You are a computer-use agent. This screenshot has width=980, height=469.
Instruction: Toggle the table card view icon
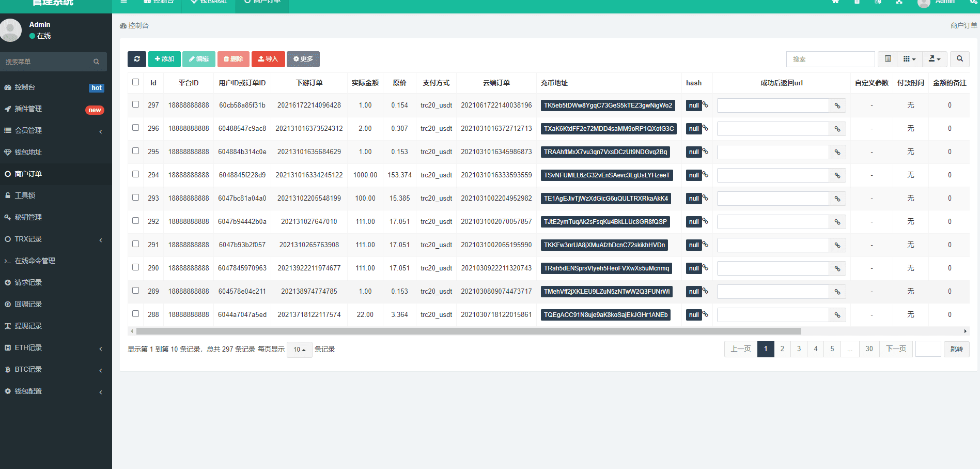coord(888,59)
